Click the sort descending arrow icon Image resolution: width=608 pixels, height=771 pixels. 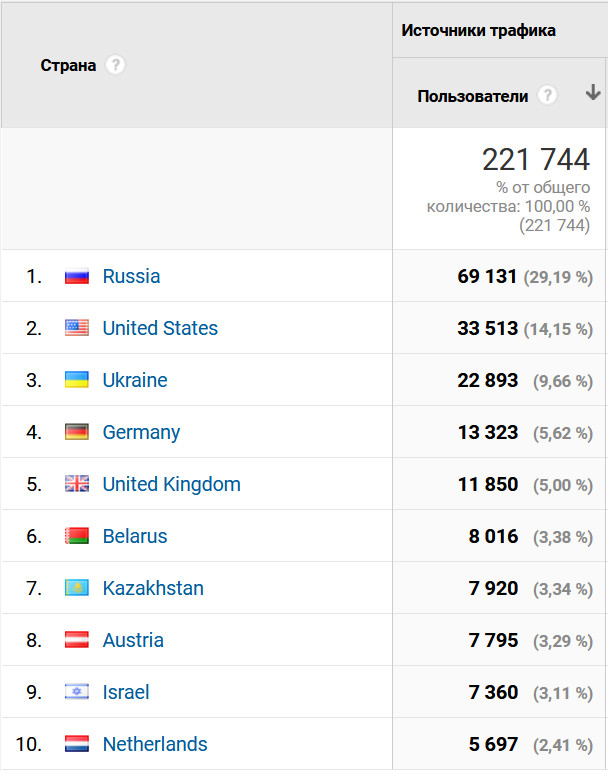click(593, 93)
